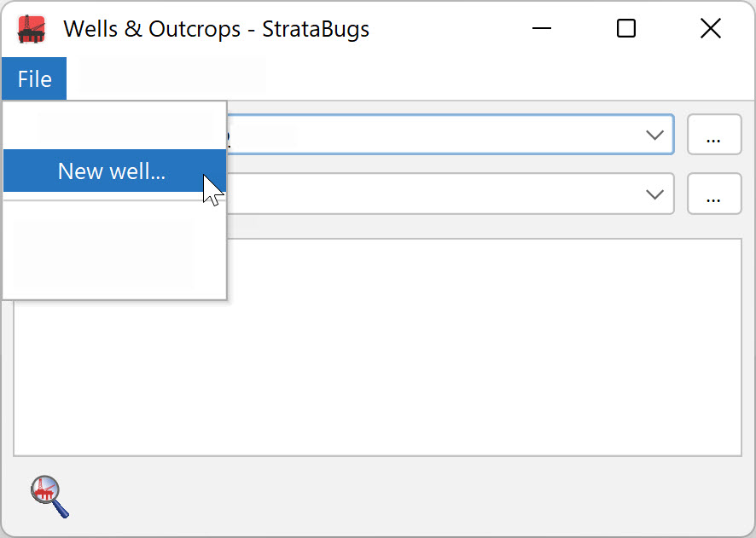The image size is (756, 538).
Task: Close the Wells & Outcrops window
Action: point(710,28)
